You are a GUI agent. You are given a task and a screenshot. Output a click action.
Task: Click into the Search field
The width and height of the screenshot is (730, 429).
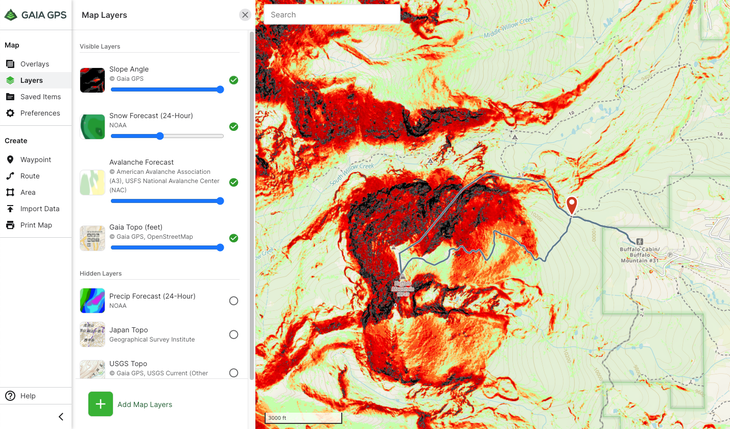[x=332, y=15]
